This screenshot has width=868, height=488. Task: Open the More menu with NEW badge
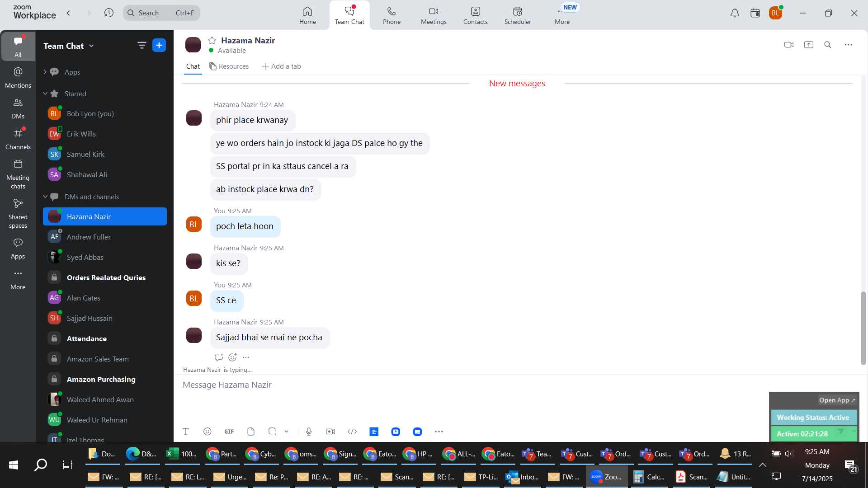(562, 15)
